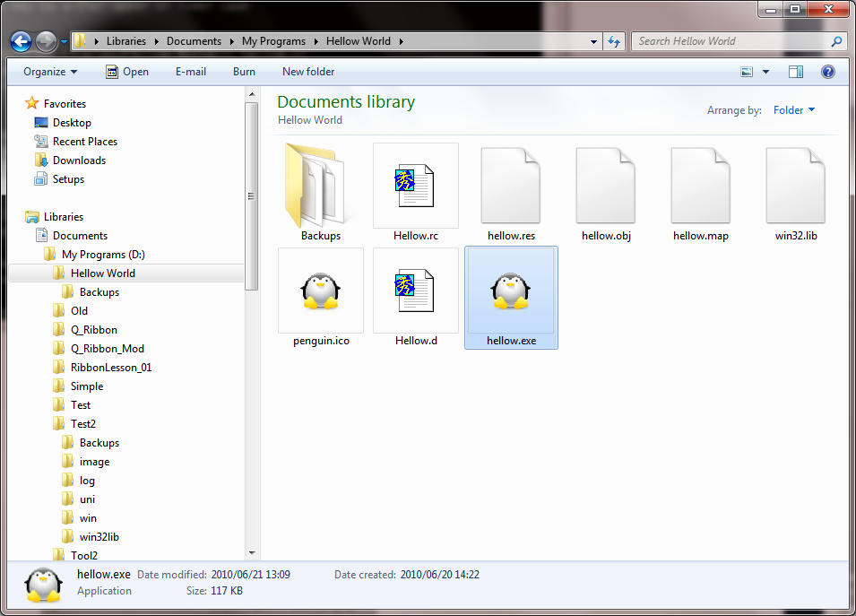The width and height of the screenshot is (856, 616).
Task: Open the Organize menu
Action: click(x=50, y=72)
